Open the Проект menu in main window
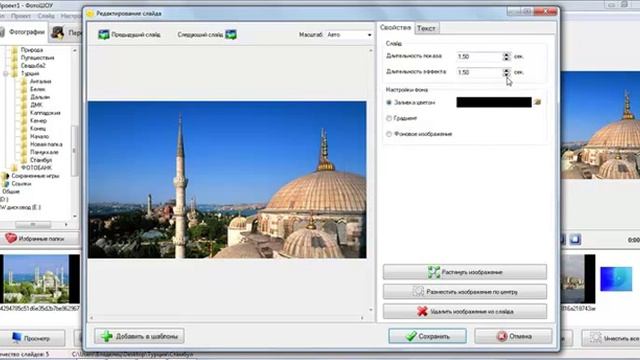 [21, 16]
